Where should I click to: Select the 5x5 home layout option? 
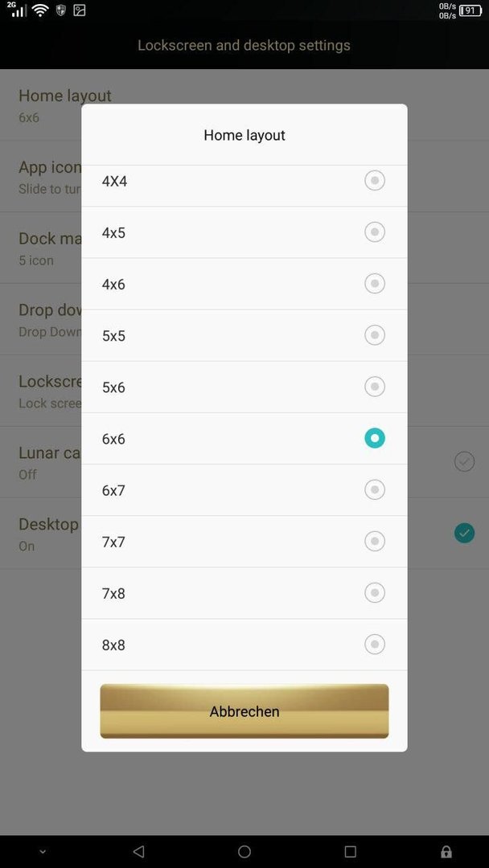pyautogui.click(x=244, y=335)
